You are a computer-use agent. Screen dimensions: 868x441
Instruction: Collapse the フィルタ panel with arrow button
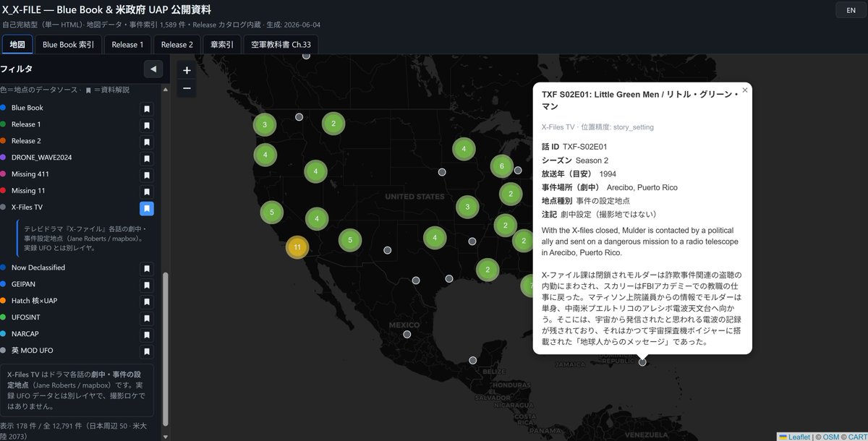point(153,69)
